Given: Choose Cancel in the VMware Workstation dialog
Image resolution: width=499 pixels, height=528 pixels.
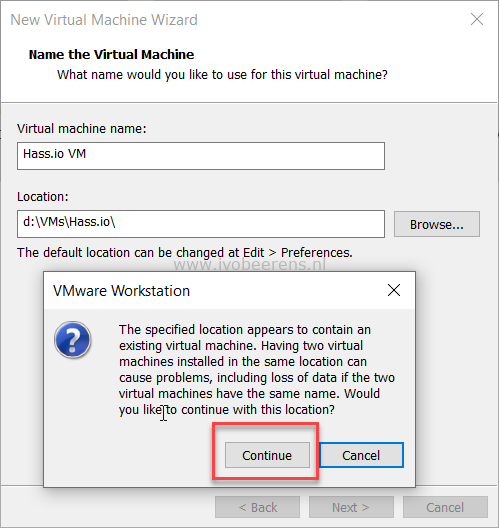Looking at the screenshot, I should pyautogui.click(x=361, y=455).
